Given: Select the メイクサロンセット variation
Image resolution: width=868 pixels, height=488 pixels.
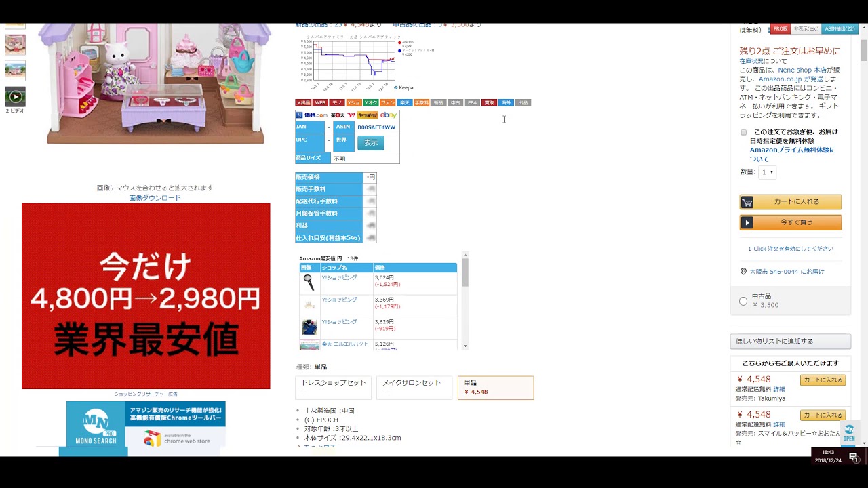Looking at the screenshot, I should click(x=414, y=387).
